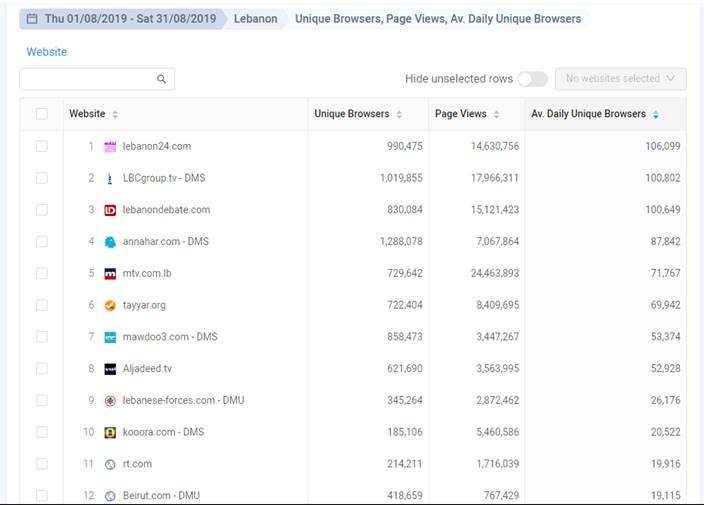Sort by the Website column arrows
Image resolution: width=704 pixels, height=505 pixels.
(115, 114)
